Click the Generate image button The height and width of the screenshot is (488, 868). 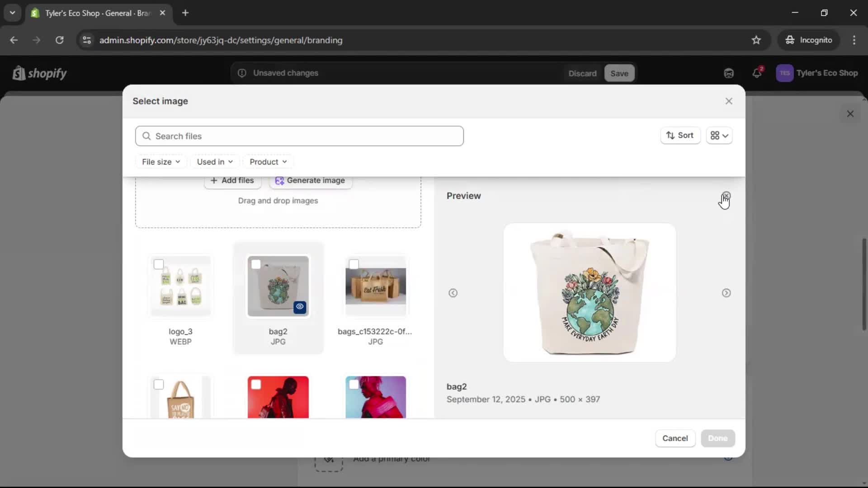[310, 181]
